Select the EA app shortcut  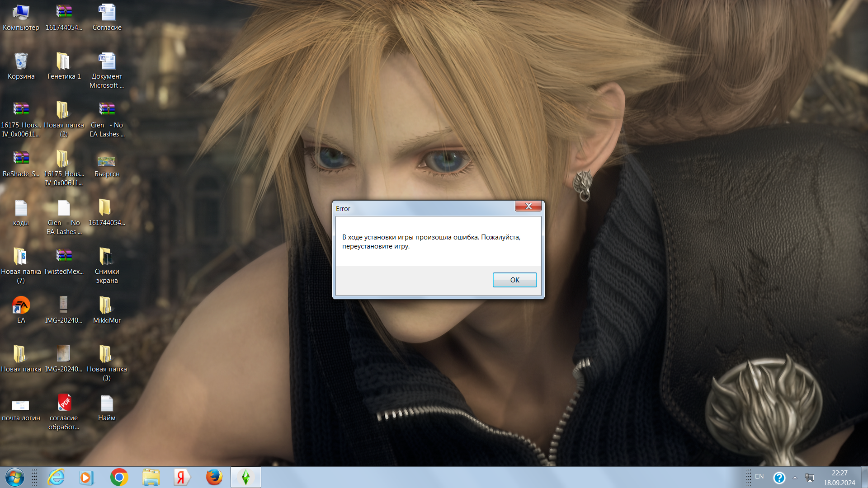click(21, 310)
